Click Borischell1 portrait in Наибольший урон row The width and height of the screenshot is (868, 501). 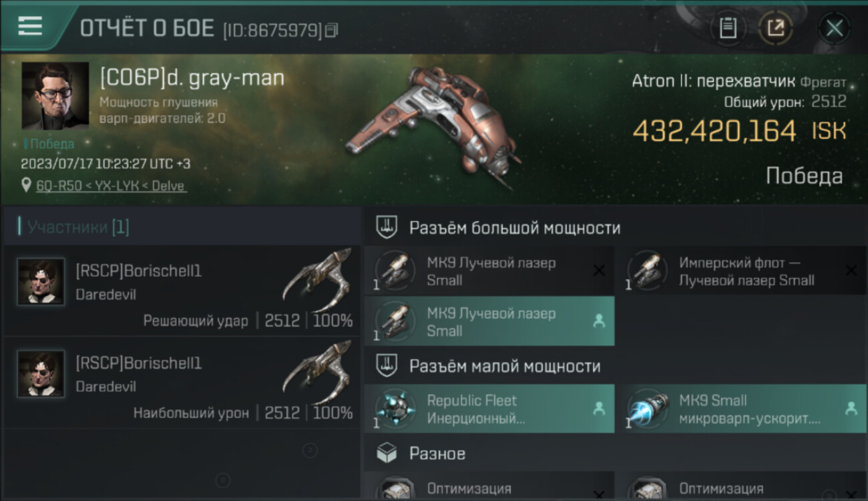pos(41,374)
